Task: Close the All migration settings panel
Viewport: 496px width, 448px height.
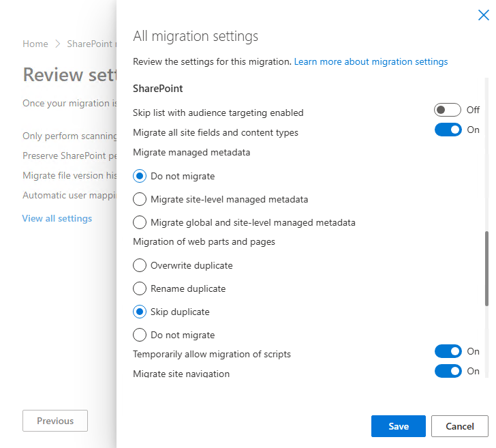Action: click(483, 16)
